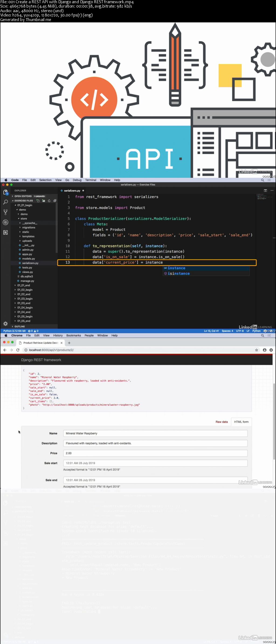The width and height of the screenshot is (276, 644).
Task: Open the Search view in VS Code activity bar
Action: coord(5,202)
